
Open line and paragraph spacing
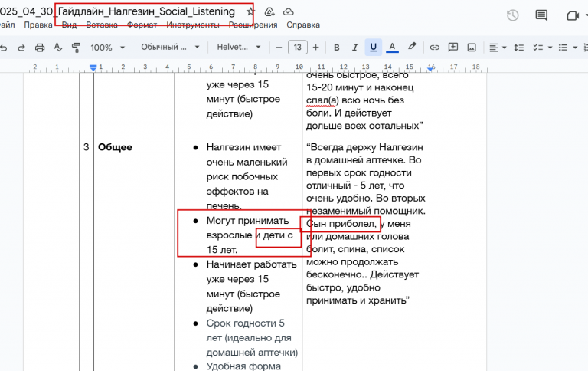tap(518, 48)
